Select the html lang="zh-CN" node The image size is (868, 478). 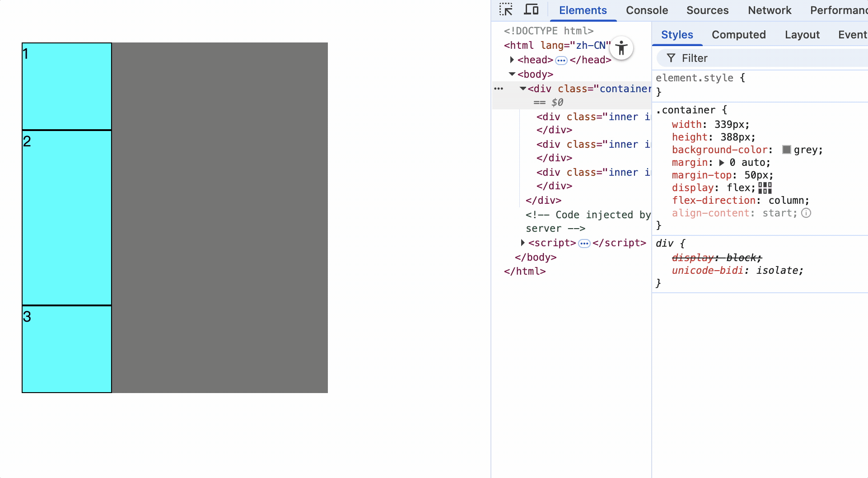pyautogui.click(x=557, y=46)
